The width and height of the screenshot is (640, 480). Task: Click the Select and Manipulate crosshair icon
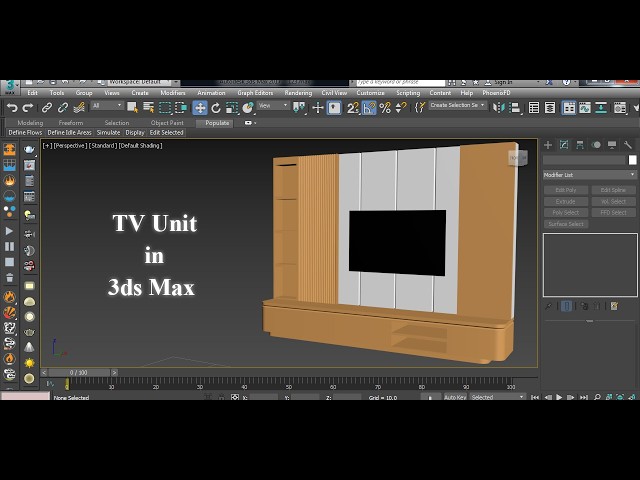[x=318, y=108]
